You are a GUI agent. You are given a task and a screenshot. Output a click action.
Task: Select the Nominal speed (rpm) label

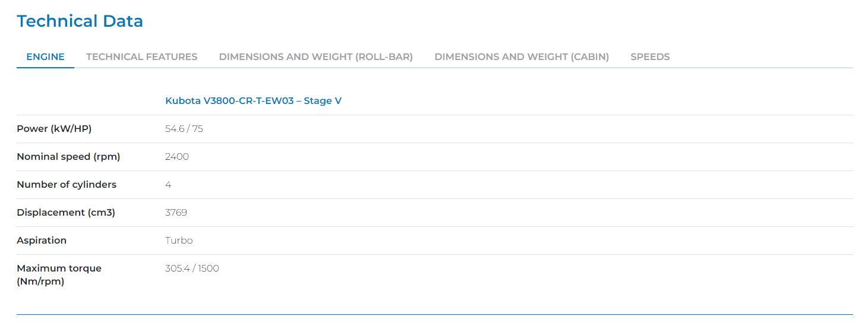68,157
